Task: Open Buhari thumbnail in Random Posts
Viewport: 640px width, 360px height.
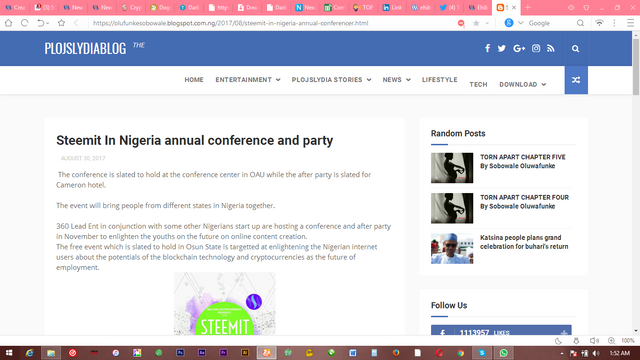Action: 452,248
